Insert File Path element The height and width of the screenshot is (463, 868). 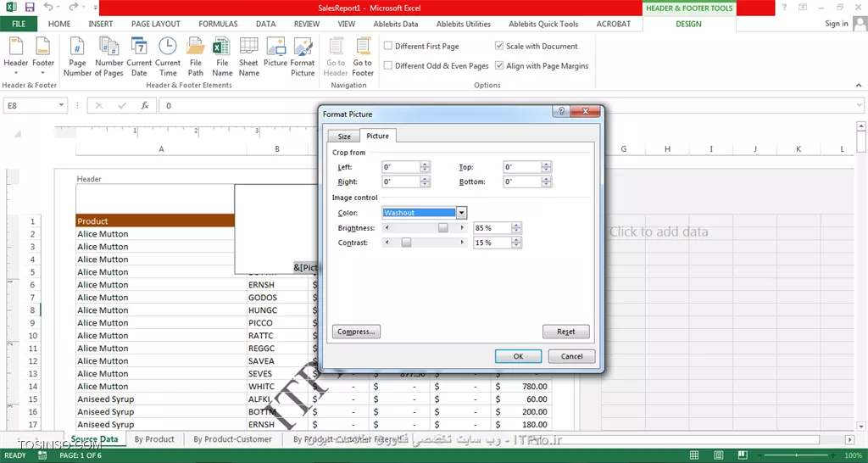pyautogui.click(x=196, y=56)
